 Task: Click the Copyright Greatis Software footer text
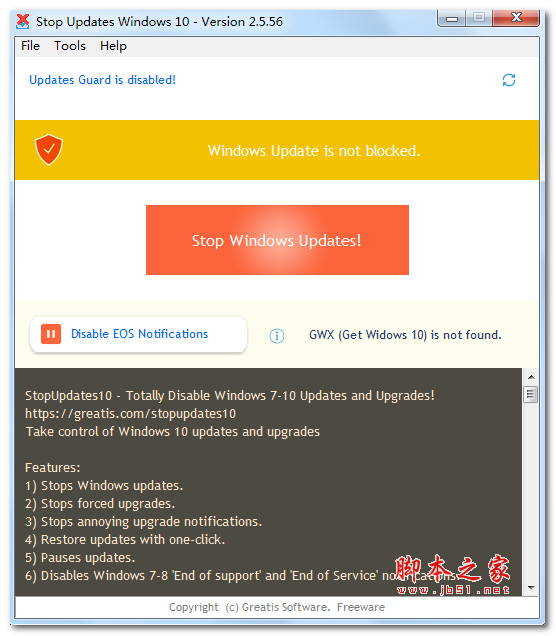(x=277, y=607)
